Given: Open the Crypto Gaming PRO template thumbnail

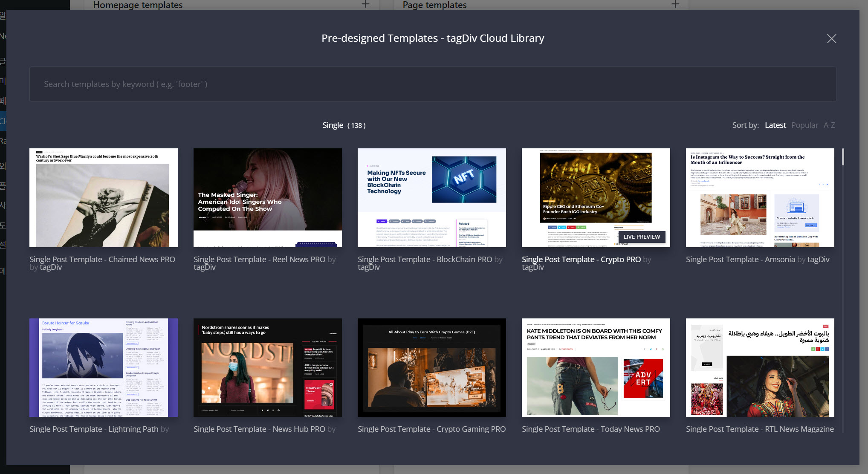Looking at the screenshot, I should point(432,367).
